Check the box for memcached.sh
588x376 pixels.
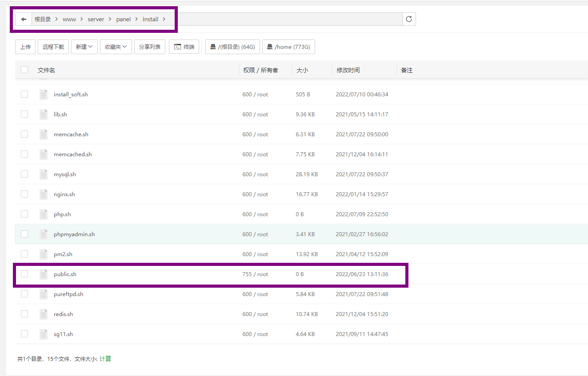[x=24, y=154]
